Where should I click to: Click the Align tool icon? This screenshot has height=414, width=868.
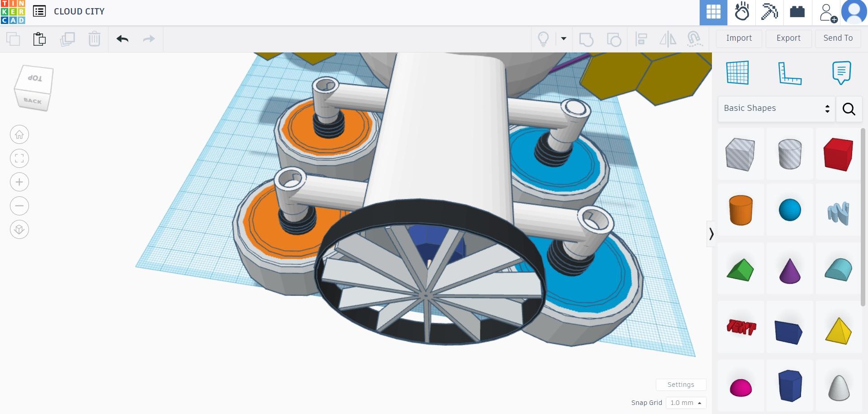[x=641, y=39]
